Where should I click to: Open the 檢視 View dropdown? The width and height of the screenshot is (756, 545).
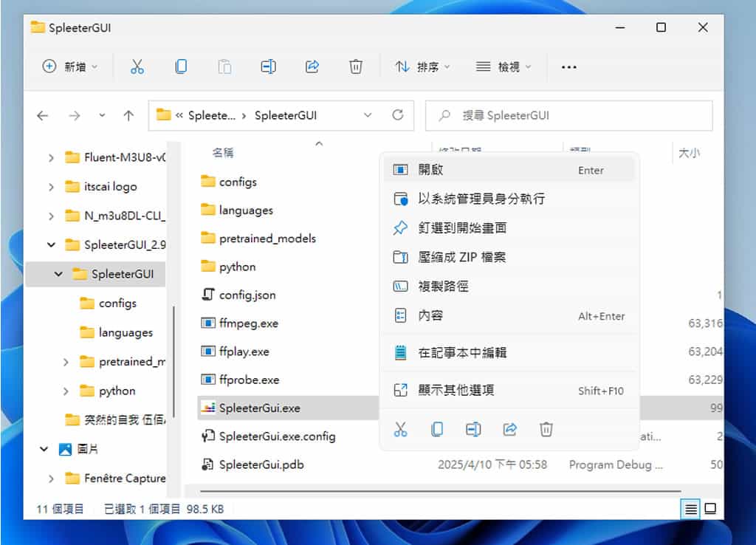[x=504, y=66]
